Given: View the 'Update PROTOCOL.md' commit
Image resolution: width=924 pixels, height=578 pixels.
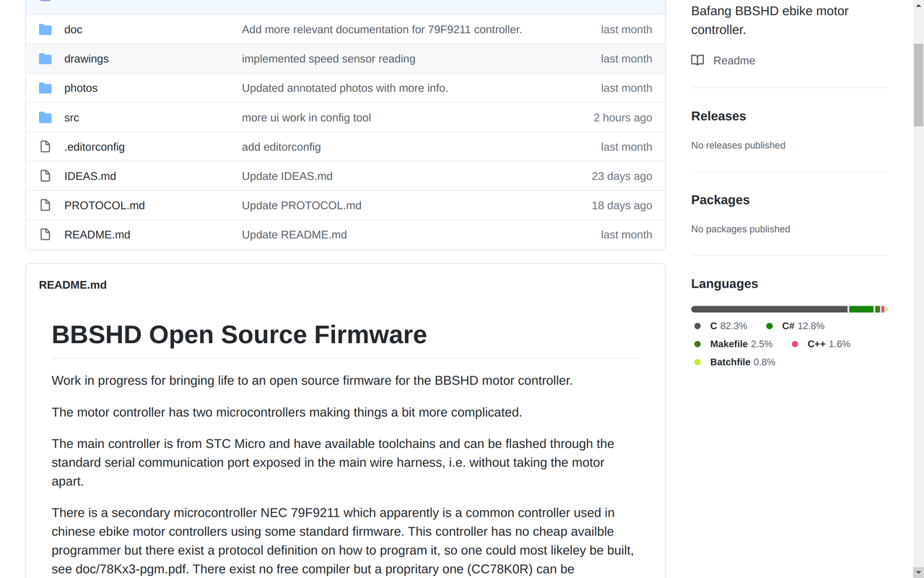Looking at the screenshot, I should coord(301,205).
